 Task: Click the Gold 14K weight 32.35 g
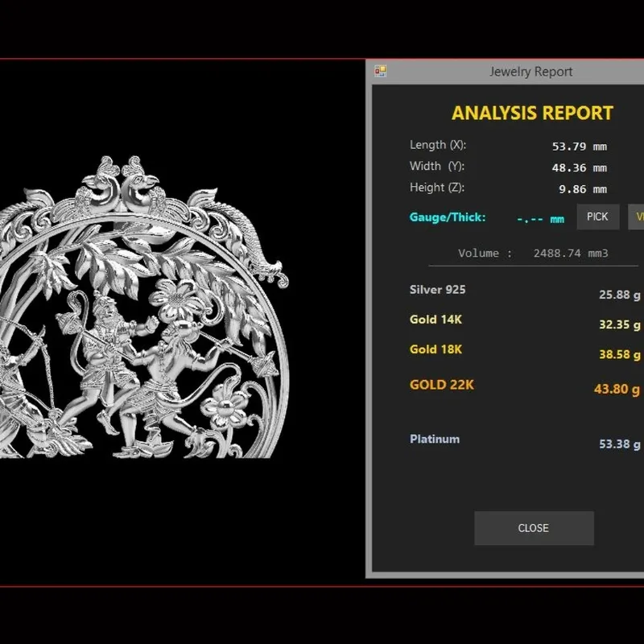(619, 324)
